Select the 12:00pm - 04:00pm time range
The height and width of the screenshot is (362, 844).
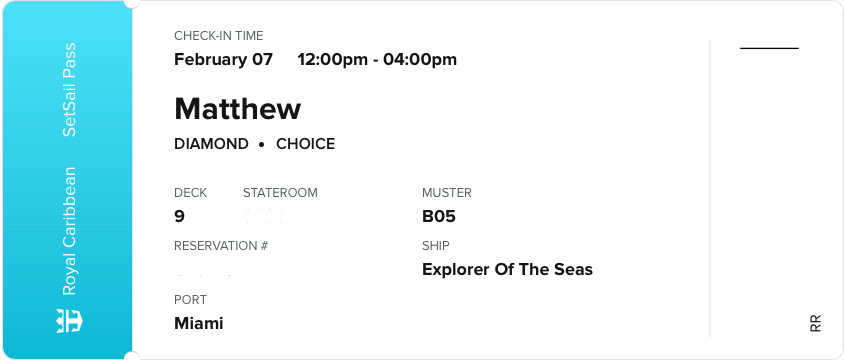pos(377,59)
